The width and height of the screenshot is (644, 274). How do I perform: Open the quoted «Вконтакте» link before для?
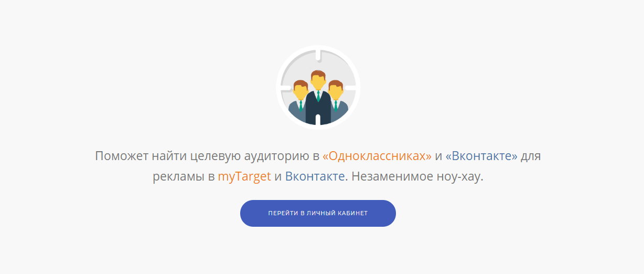point(481,156)
